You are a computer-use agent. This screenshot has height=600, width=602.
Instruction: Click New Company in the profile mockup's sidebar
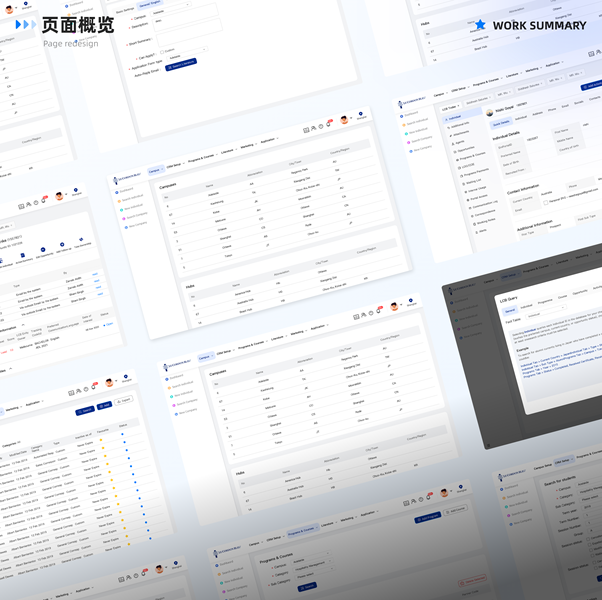(x=421, y=149)
